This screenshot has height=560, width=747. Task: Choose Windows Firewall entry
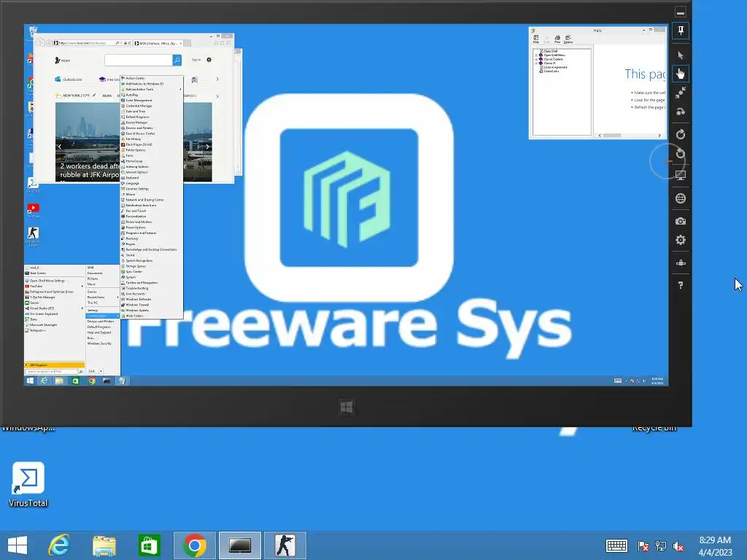tap(152, 305)
